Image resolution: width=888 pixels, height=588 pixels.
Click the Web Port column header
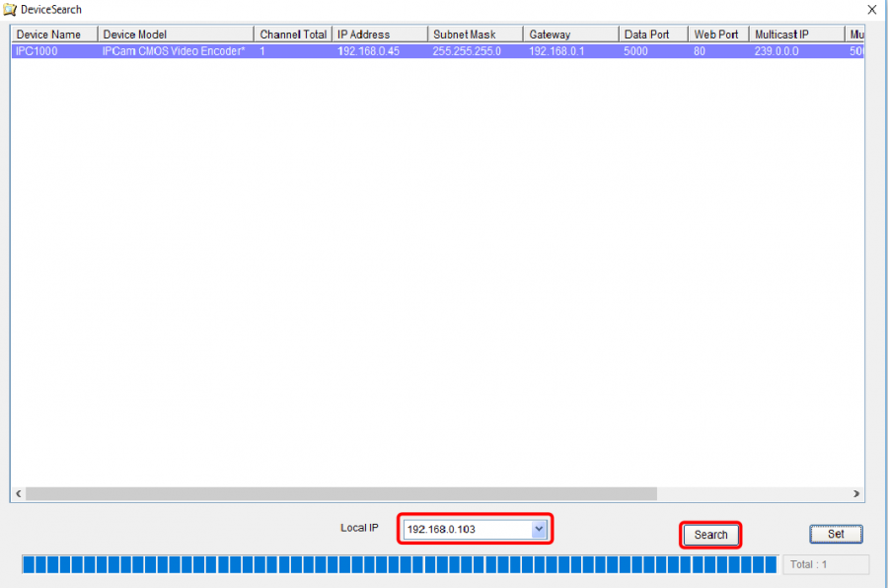click(x=717, y=35)
